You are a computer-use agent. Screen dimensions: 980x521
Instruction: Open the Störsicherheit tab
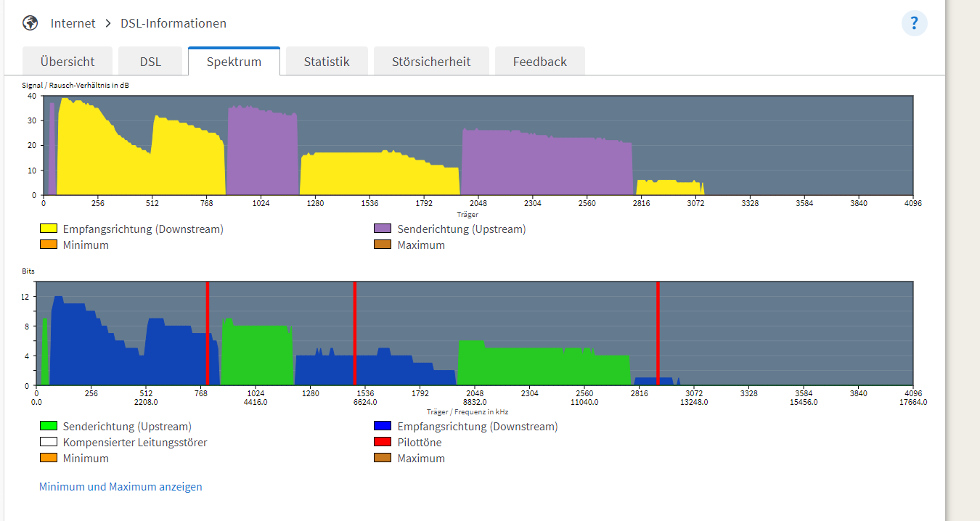[431, 62]
